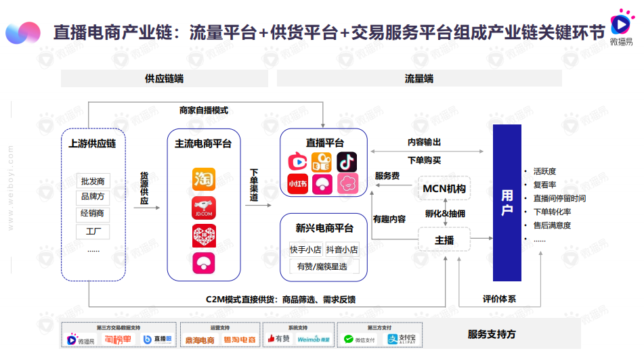Click the 下单渠道 vertical label
The image size is (644, 351).
pyautogui.click(x=254, y=185)
